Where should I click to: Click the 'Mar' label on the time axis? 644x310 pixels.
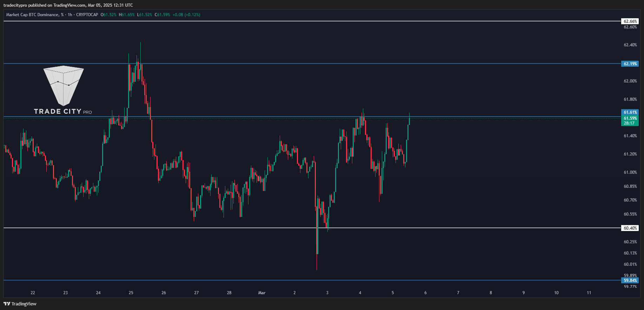pyautogui.click(x=262, y=293)
